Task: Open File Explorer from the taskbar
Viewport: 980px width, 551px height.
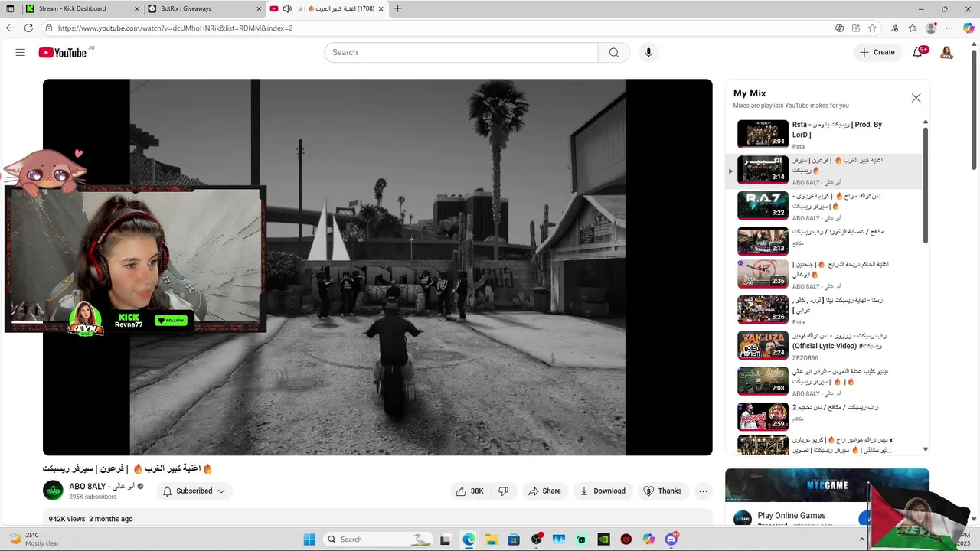Action: coord(491,540)
